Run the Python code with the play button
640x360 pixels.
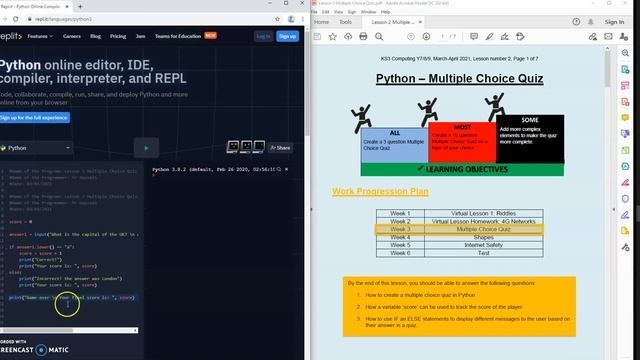tap(146, 148)
